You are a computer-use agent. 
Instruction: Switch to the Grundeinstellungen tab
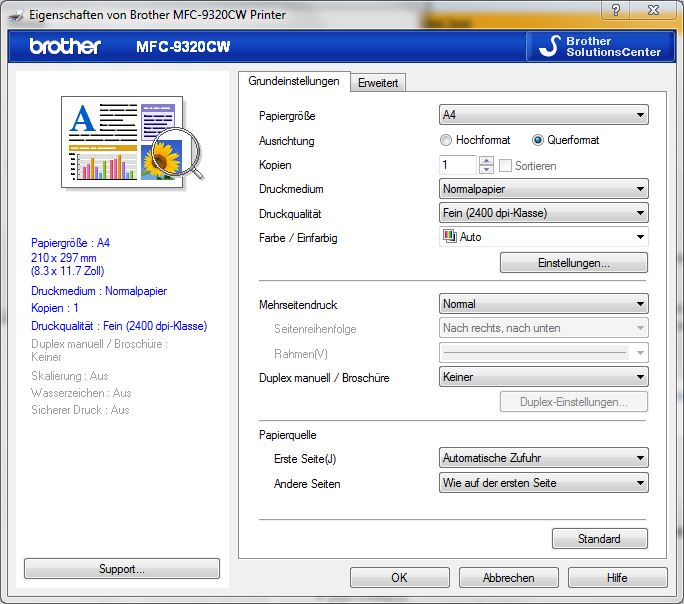pyautogui.click(x=294, y=81)
